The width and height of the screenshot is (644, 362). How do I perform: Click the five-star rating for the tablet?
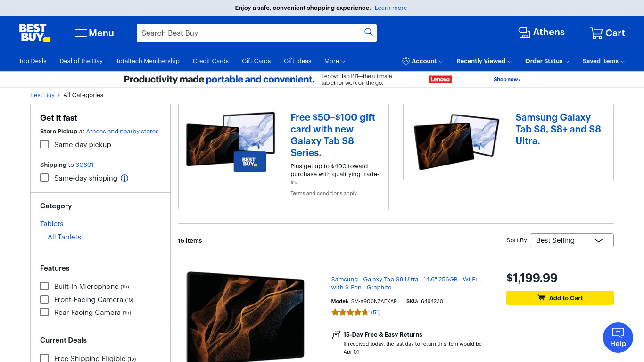pyautogui.click(x=350, y=312)
